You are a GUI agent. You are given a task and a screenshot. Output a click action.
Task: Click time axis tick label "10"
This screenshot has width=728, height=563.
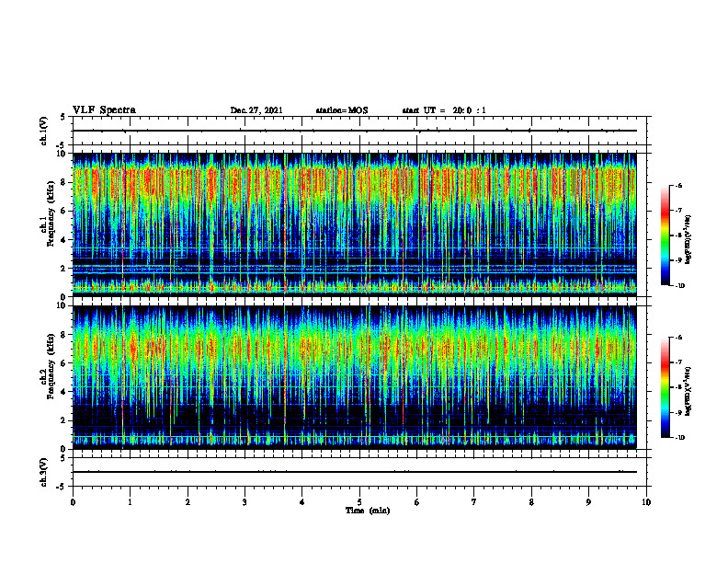pos(646,502)
